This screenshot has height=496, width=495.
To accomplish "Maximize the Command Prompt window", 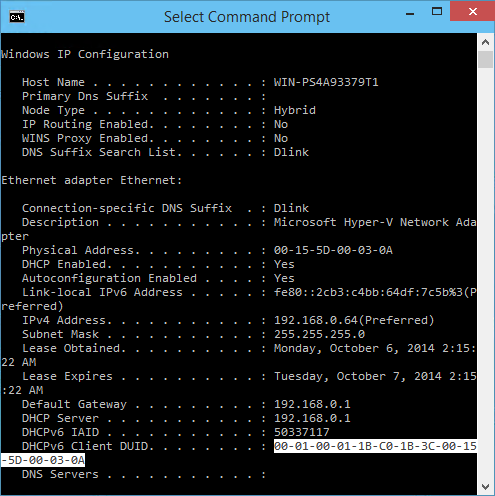I will coord(437,12).
